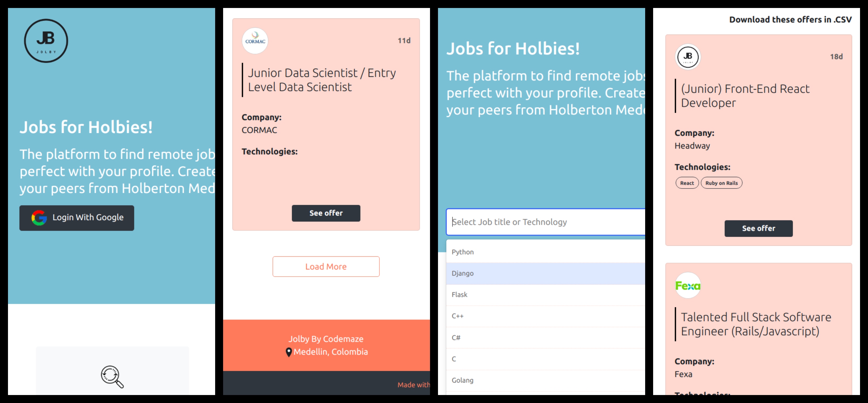Enable the Golang technology filter option
The width and height of the screenshot is (868, 403).
(464, 380)
